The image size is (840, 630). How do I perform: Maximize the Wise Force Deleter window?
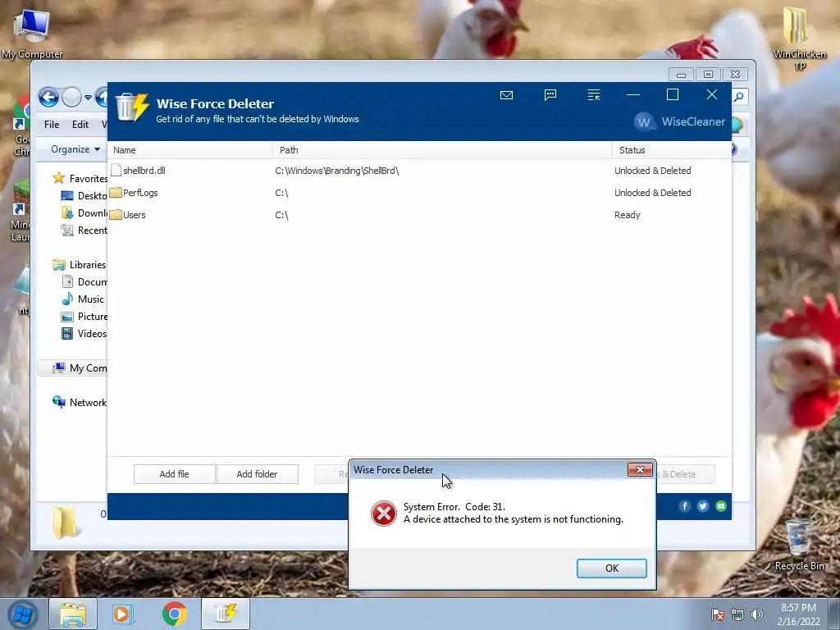click(x=673, y=95)
